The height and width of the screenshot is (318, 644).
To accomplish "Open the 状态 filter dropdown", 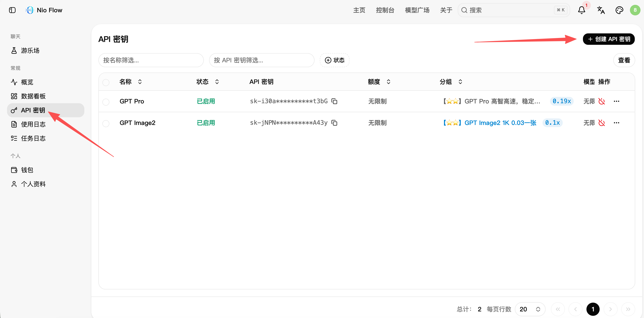I will 335,60.
